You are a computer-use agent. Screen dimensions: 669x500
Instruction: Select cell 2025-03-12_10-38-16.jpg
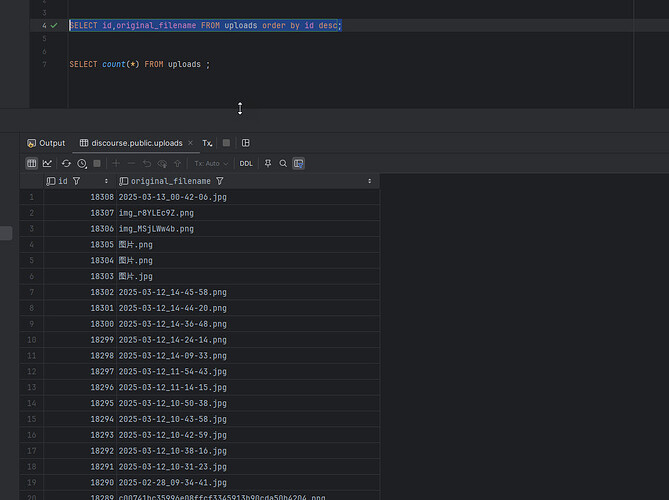tap(248, 451)
